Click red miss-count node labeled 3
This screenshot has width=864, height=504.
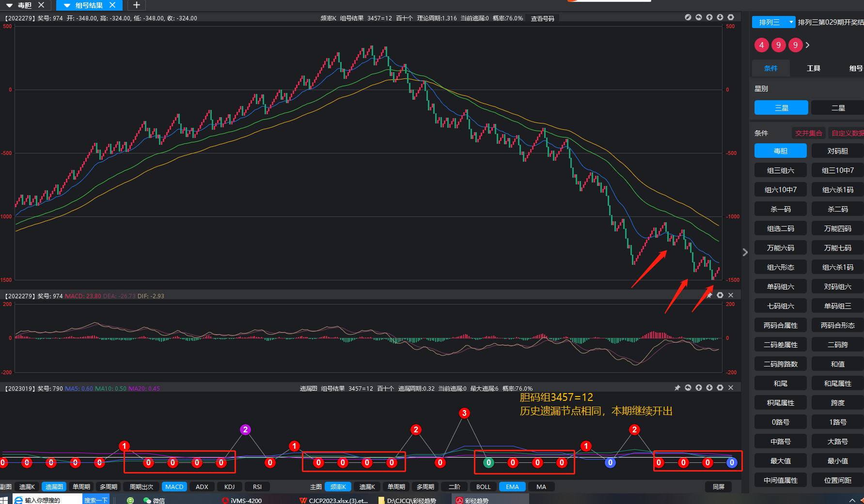point(465,413)
